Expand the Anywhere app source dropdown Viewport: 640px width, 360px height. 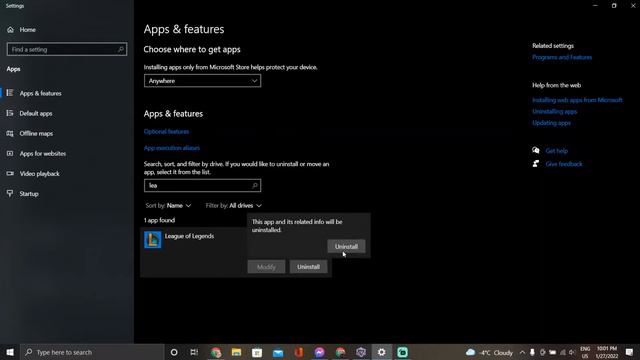pyautogui.click(x=202, y=81)
